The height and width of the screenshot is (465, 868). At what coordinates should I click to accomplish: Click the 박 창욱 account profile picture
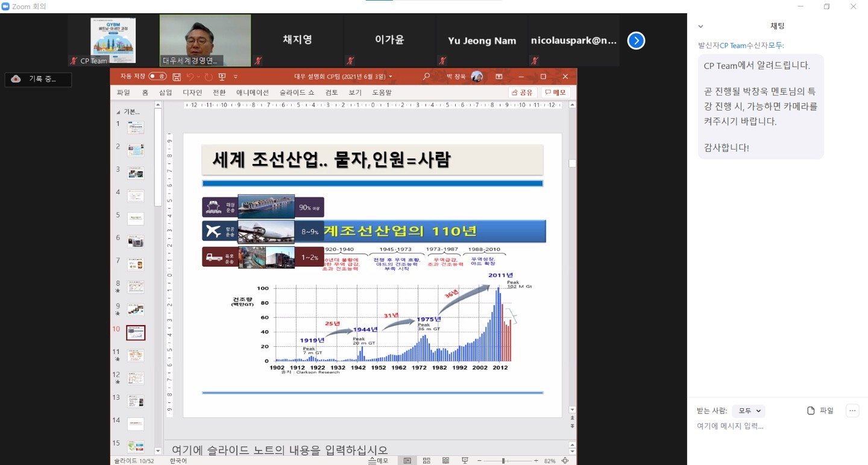click(x=477, y=77)
